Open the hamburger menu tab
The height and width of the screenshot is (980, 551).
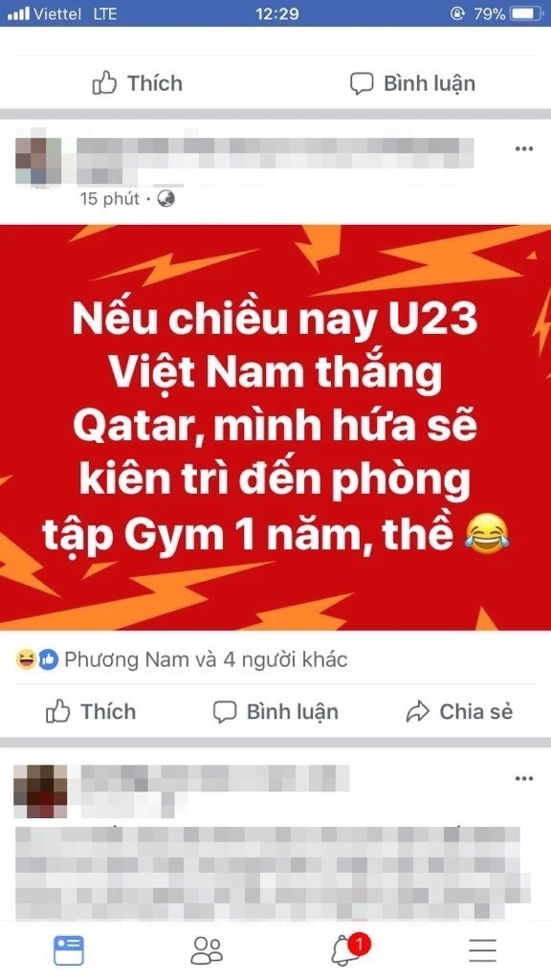[x=483, y=950]
